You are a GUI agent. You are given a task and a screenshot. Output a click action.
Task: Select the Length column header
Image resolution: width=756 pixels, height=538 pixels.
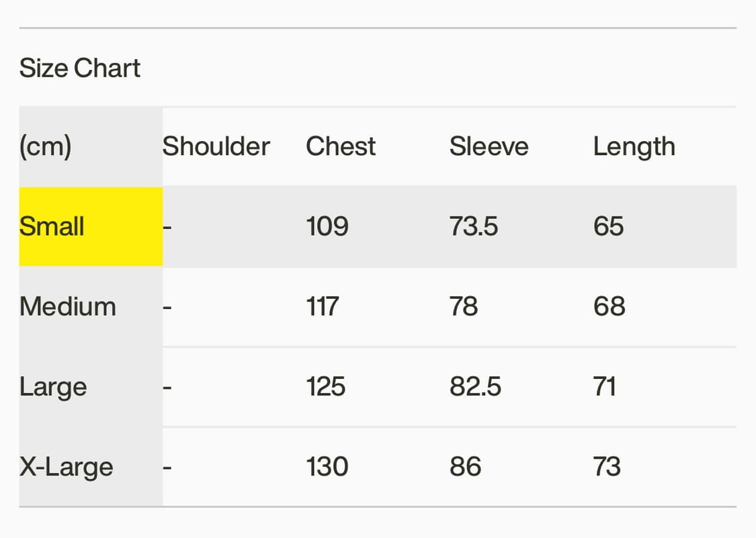coord(634,146)
